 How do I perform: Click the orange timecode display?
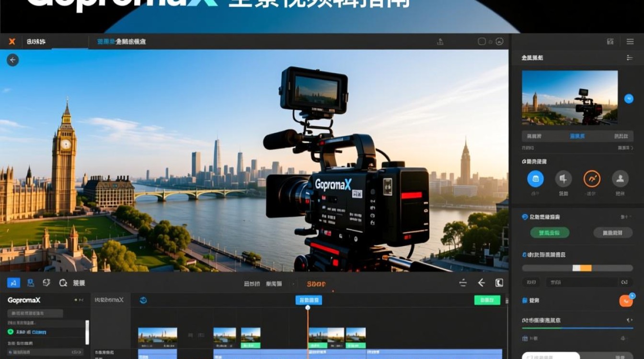point(316,283)
